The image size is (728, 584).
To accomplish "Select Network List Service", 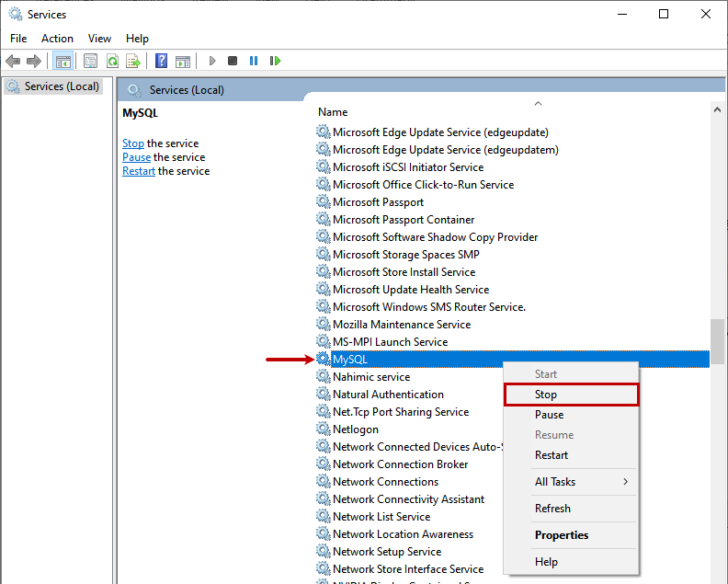I will 381,517.
